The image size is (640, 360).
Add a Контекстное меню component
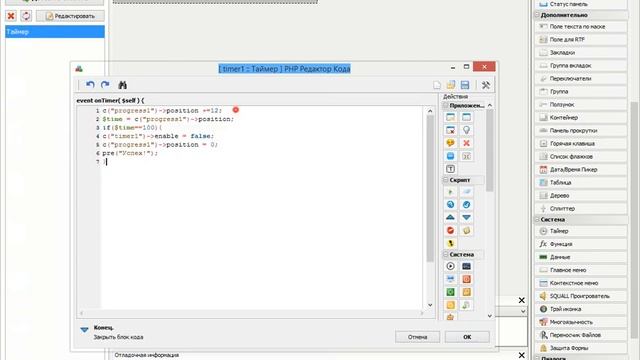coord(581,283)
